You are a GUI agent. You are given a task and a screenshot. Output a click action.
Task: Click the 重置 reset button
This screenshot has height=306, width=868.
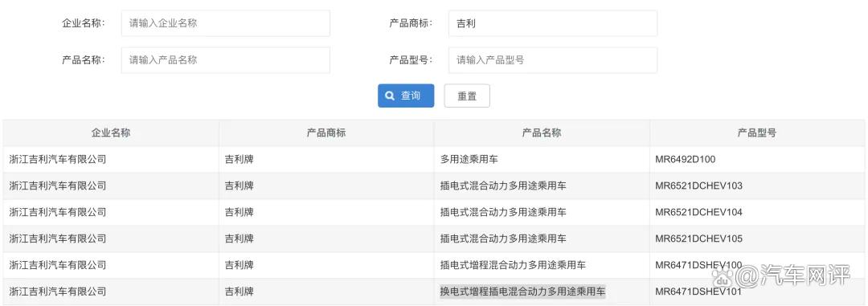click(467, 96)
